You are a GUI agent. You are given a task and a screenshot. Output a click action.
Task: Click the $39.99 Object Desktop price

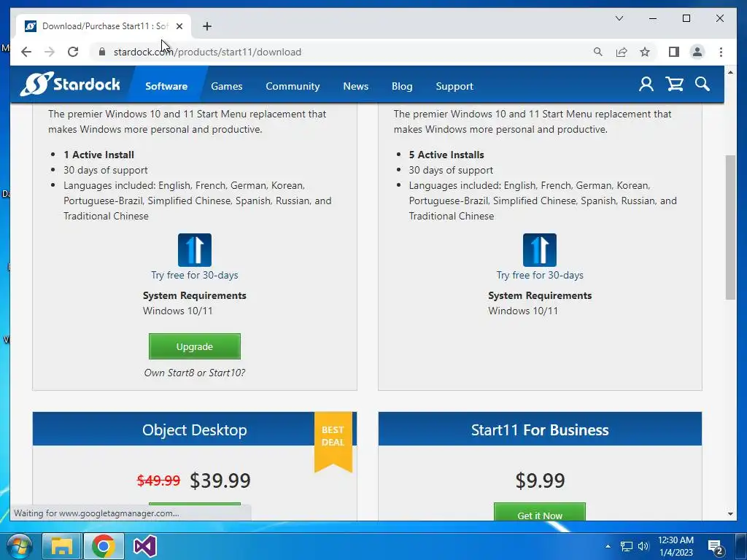pos(220,480)
